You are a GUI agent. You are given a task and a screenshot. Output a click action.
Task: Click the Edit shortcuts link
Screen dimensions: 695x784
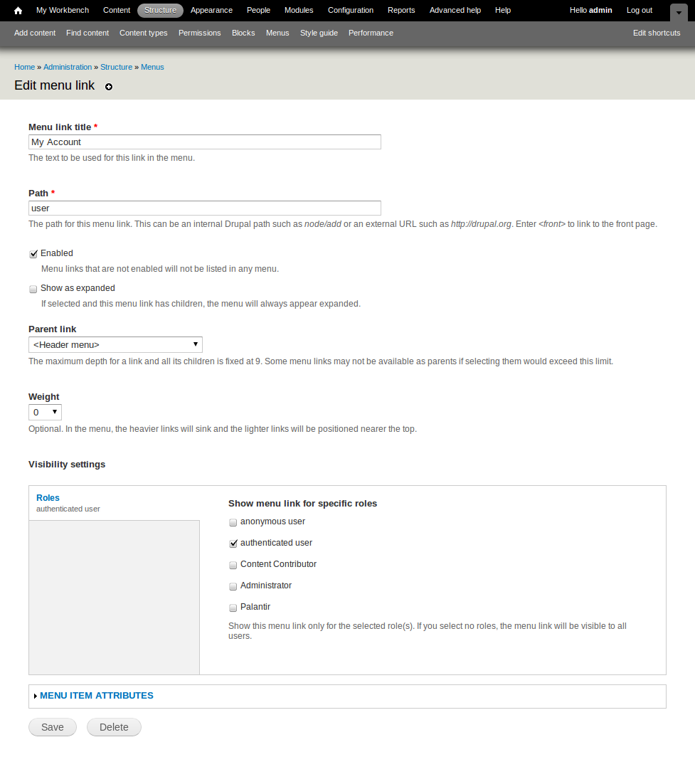pyautogui.click(x=657, y=33)
